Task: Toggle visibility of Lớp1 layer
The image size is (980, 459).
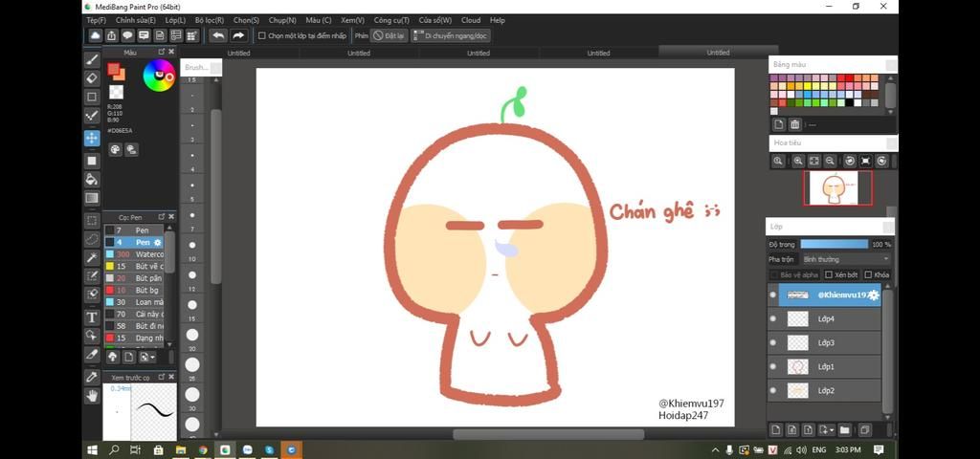Action: (773, 366)
